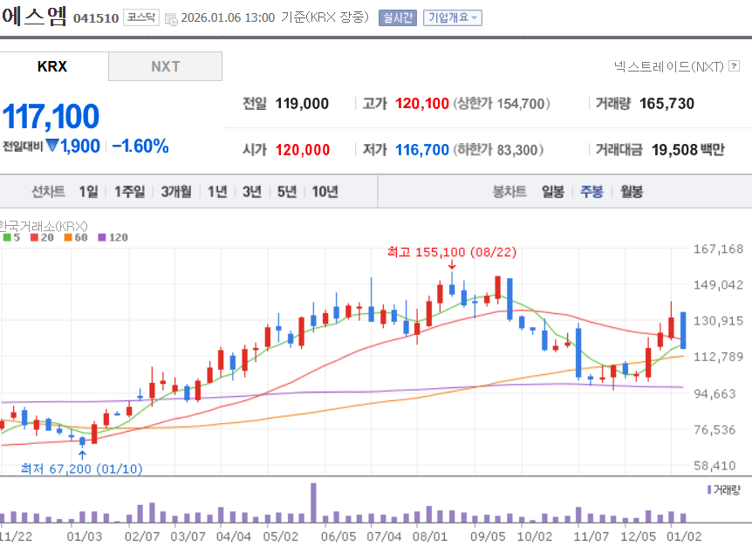Click the 거래량 volume legend label
Viewport: 752px width, 560px height.
[x=727, y=489]
